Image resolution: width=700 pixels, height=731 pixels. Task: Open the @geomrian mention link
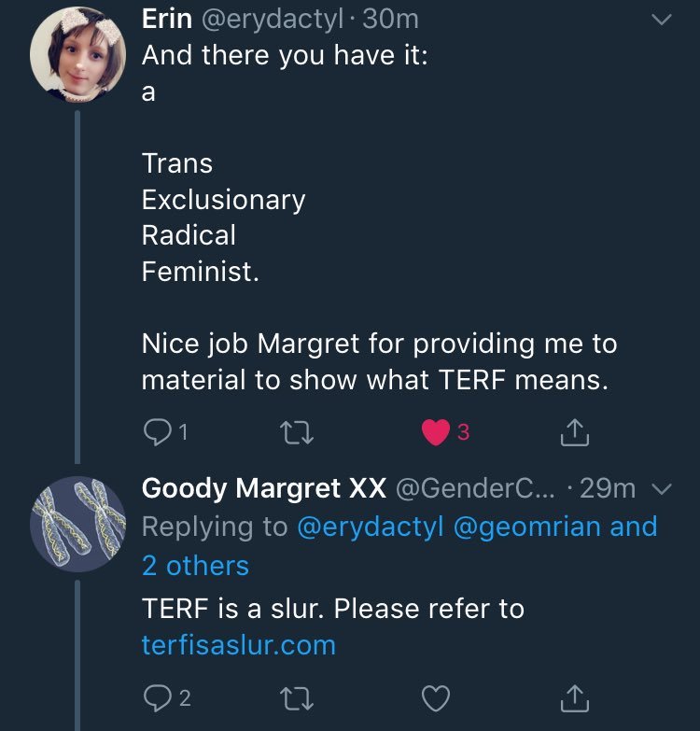point(526,527)
